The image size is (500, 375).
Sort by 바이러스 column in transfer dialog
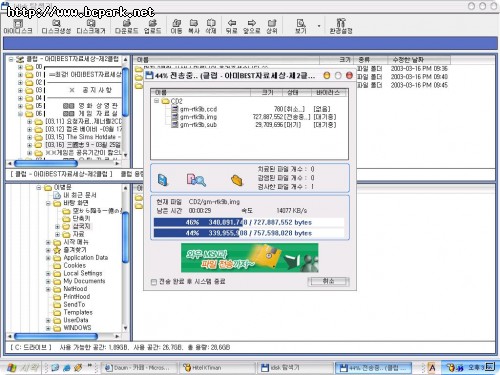click(329, 92)
